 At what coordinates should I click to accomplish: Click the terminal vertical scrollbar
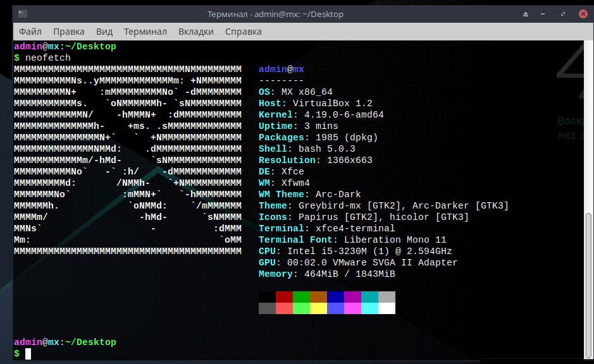coord(588,285)
